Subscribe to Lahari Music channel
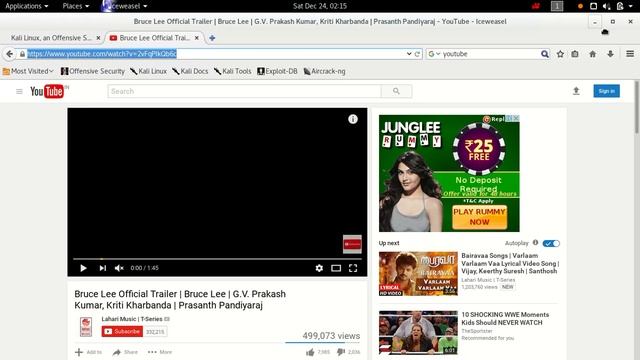Screen dimensions: 640x360 (x=122, y=331)
